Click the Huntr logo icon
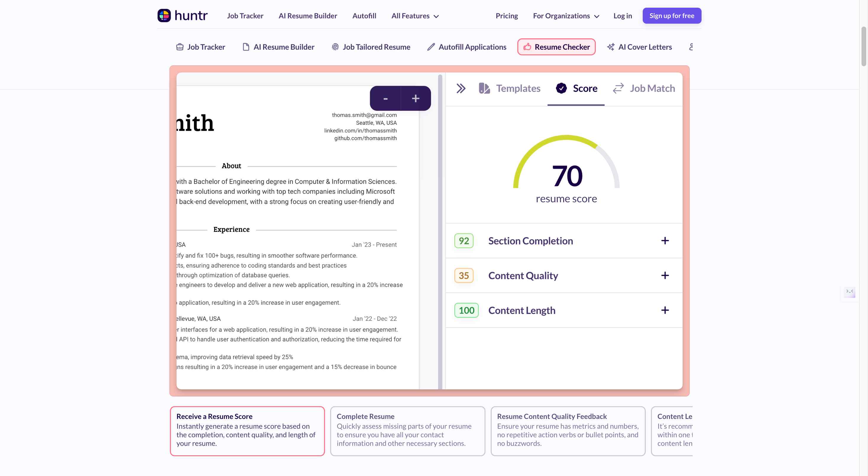Image resolution: width=868 pixels, height=476 pixels. 164,15
